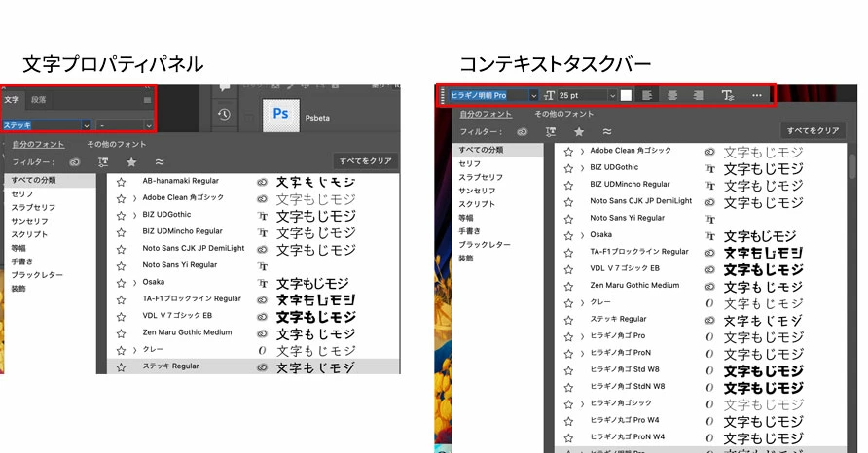Screen dimensions: 868x453
Task: Choose 手書き category in task bar list
Action: pyautogui.click(x=469, y=231)
